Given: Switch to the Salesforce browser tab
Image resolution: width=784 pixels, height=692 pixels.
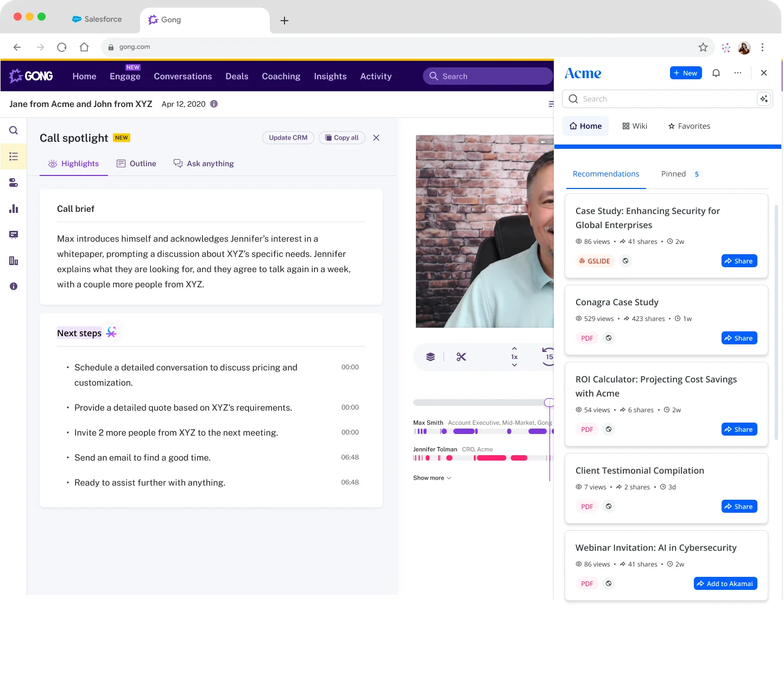Looking at the screenshot, I should (97, 19).
